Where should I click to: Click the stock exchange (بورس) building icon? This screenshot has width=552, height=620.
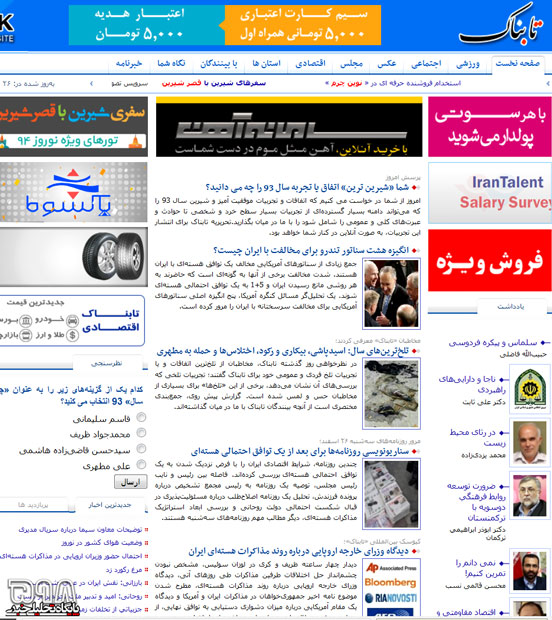point(26,321)
